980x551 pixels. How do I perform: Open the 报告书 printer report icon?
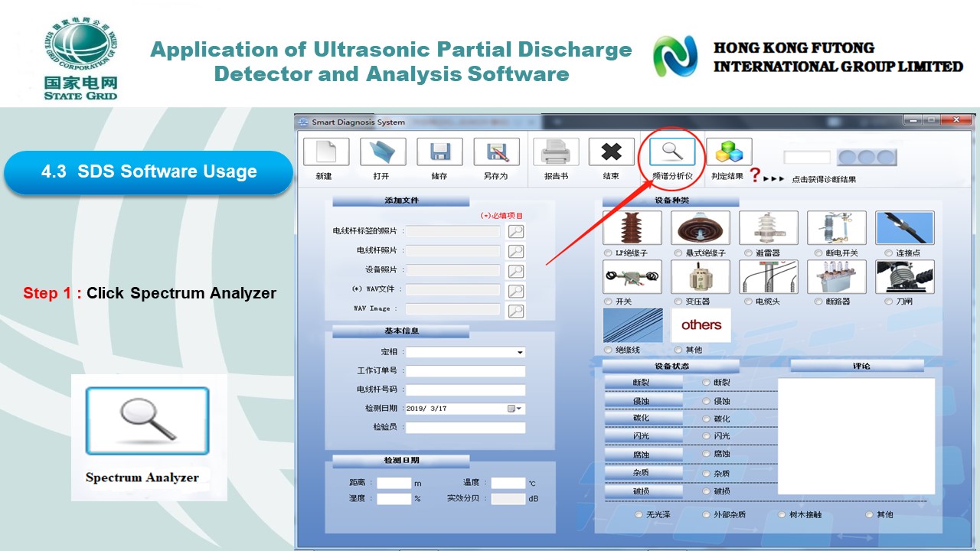click(556, 152)
